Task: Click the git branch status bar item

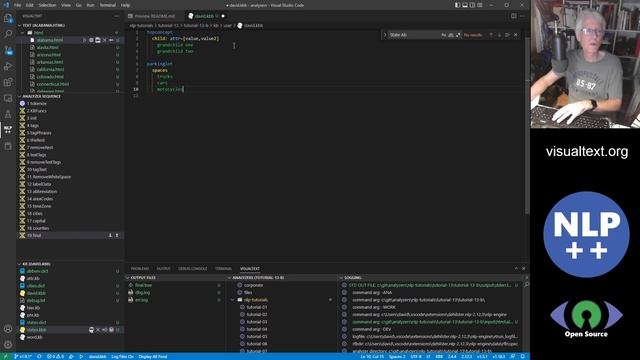Action: 23,356
